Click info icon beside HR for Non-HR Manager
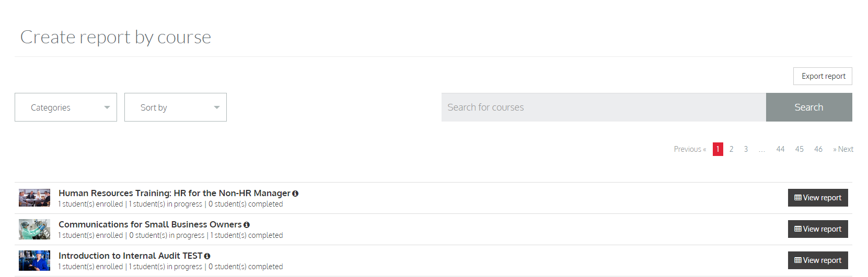868x277 pixels. (295, 194)
